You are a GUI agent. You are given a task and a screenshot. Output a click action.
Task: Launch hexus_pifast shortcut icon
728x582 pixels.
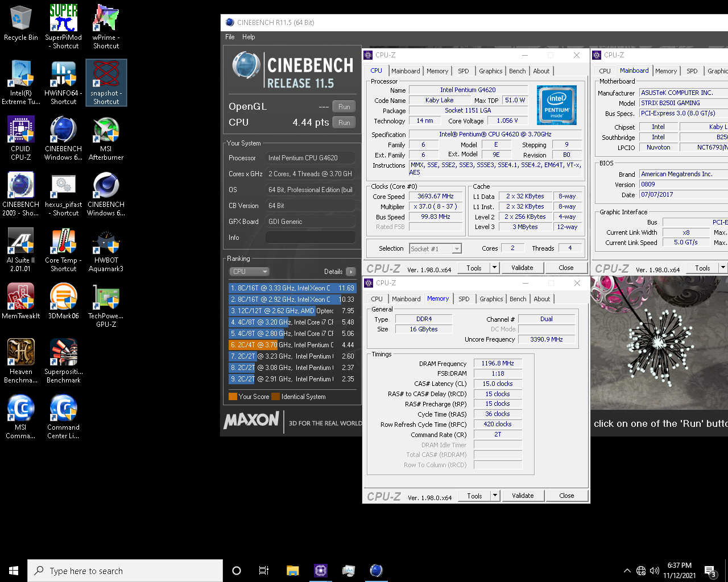(x=64, y=194)
